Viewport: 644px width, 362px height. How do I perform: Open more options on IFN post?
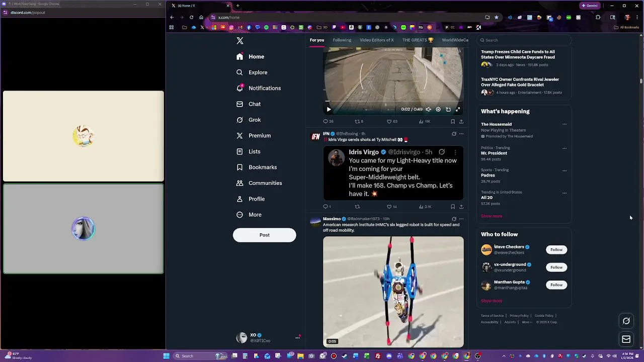coord(461,134)
